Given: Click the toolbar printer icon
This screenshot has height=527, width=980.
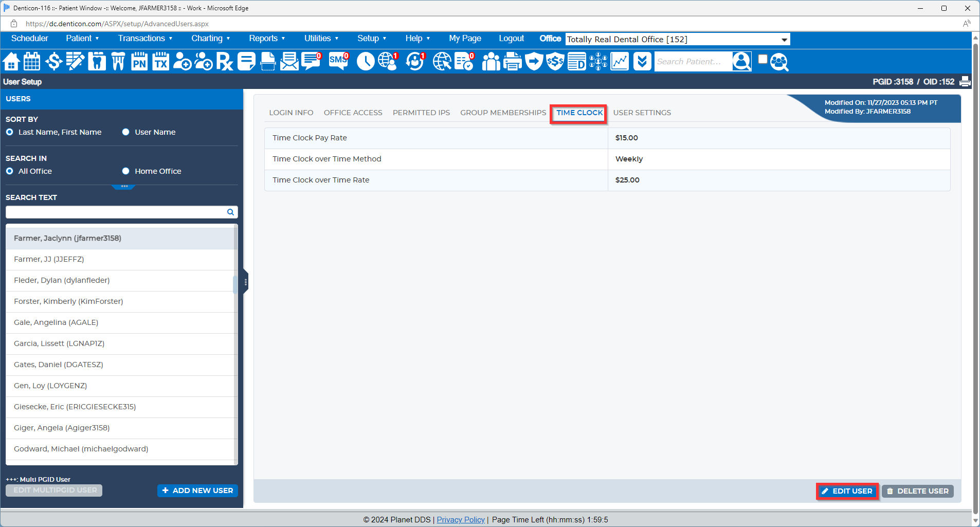Looking at the screenshot, I should pyautogui.click(x=513, y=62).
